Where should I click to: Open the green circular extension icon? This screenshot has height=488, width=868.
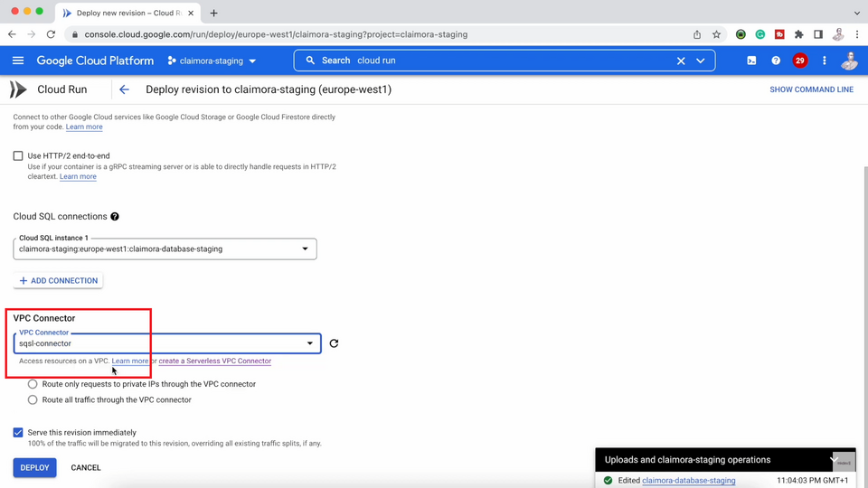click(x=741, y=34)
